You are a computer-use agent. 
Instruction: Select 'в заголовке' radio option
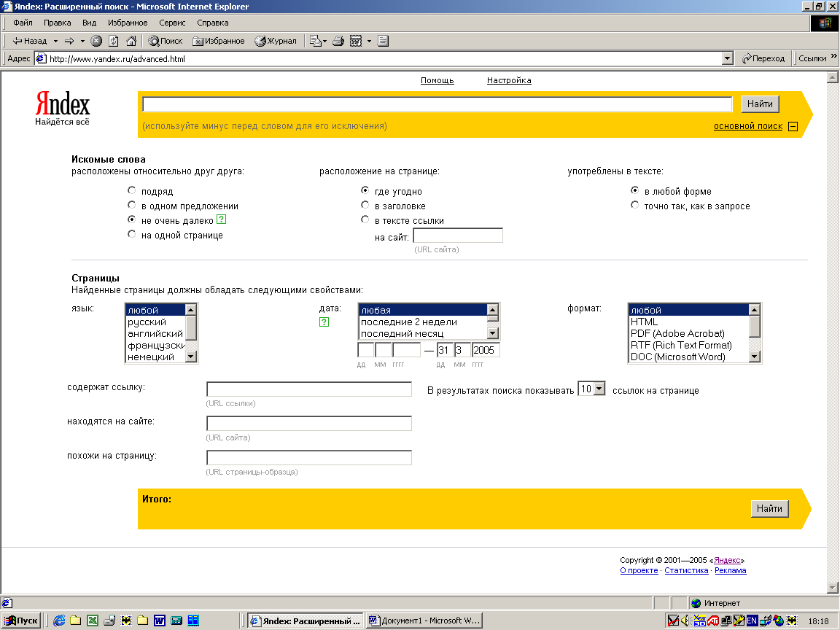365,205
